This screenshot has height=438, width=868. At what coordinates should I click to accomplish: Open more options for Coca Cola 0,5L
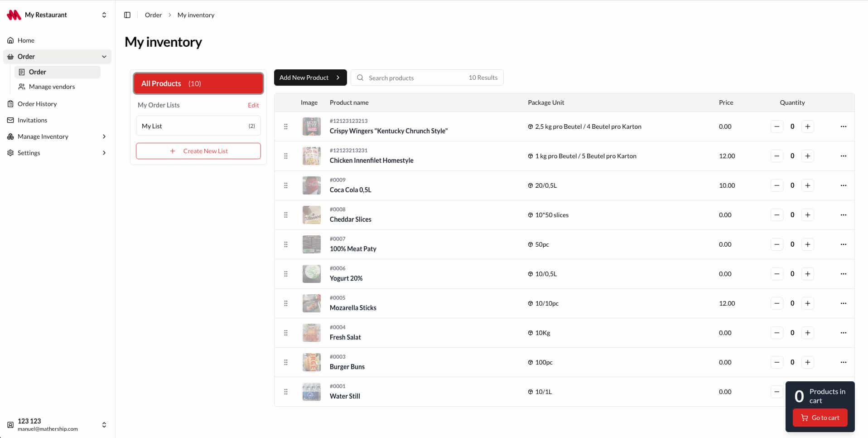coord(844,185)
